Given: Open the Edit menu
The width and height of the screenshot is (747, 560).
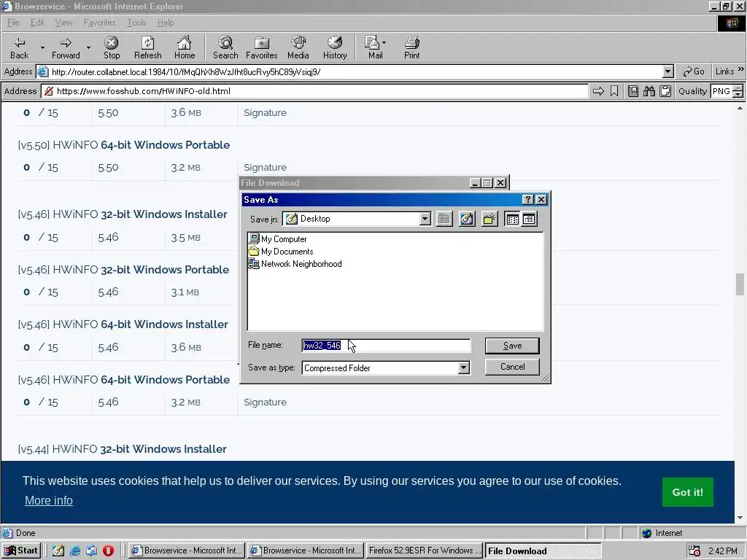Looking at the screenshot, I should (37, 23).
